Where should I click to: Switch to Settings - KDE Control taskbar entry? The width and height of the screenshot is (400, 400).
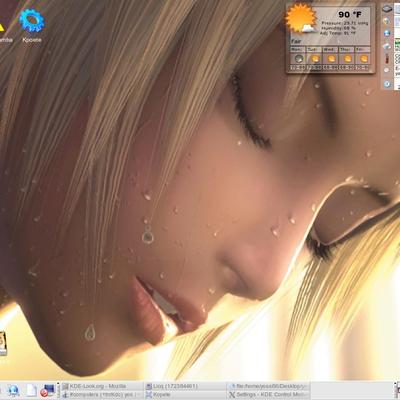point(268,395)
